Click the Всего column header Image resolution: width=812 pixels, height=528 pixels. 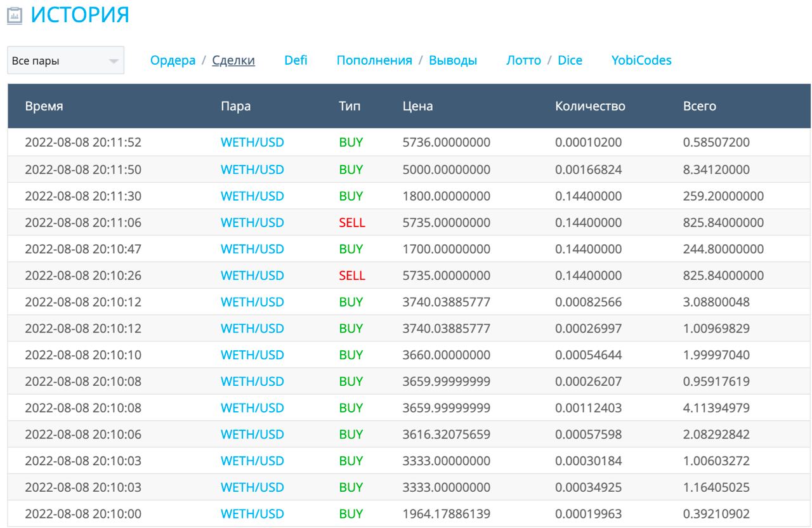click(700, 106)
